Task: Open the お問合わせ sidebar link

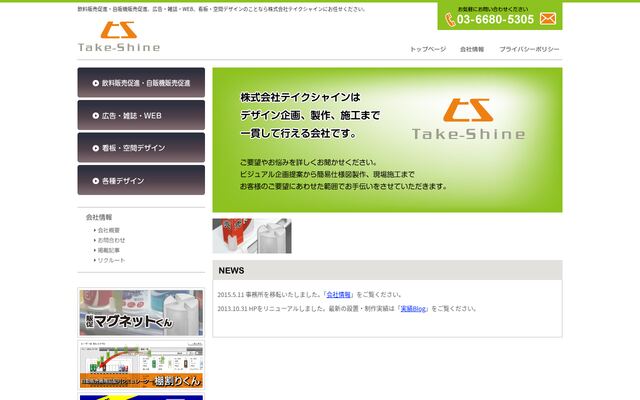Action: tap(111, 240)
